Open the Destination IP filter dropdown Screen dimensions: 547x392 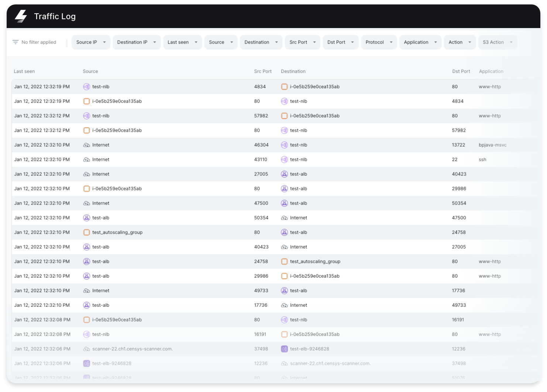pyautogui.click(x=137, y=42)
